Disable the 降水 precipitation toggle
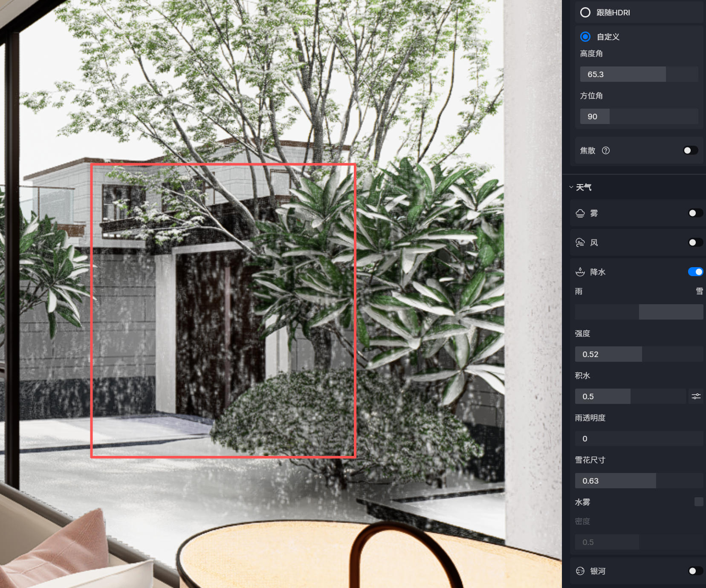This screenshot has height=588, width=706. (x=695, y=272)
